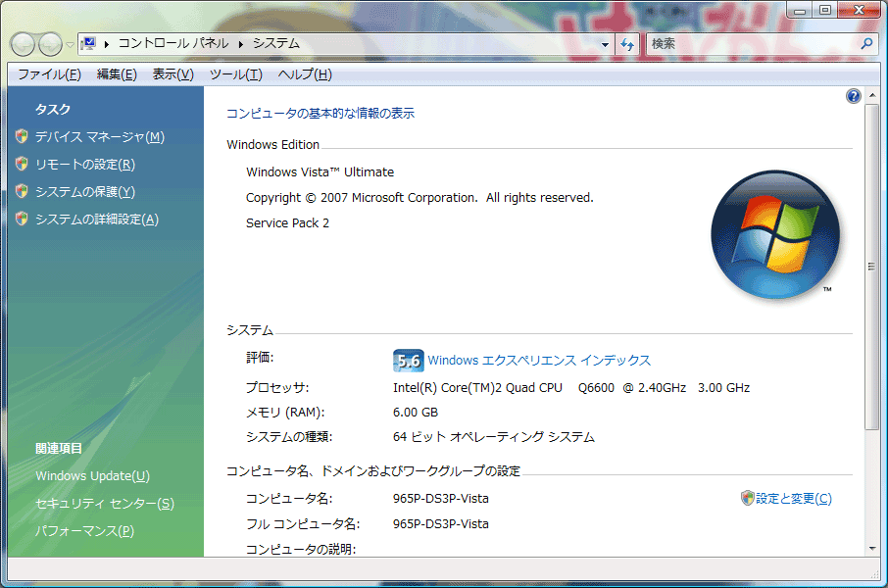Click the Forward navigation arrow button

[50, 44]
